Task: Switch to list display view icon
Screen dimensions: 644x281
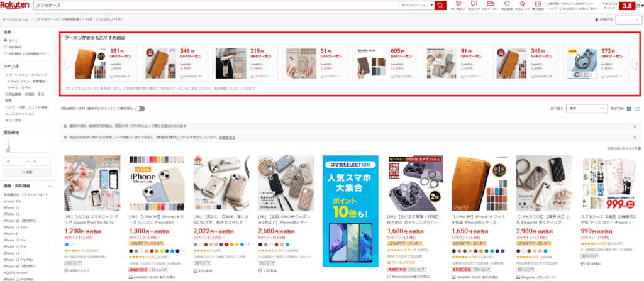Action: coord(638,109)
